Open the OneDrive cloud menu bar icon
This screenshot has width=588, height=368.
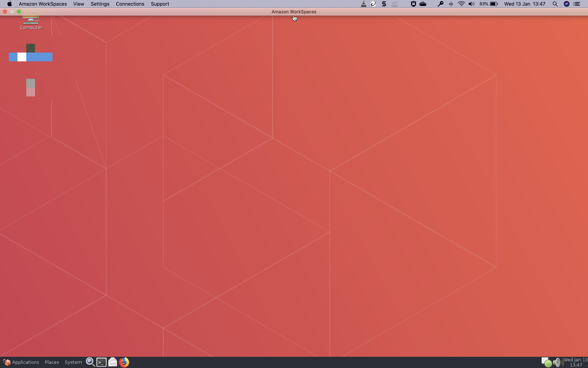(x=423, y=4)
